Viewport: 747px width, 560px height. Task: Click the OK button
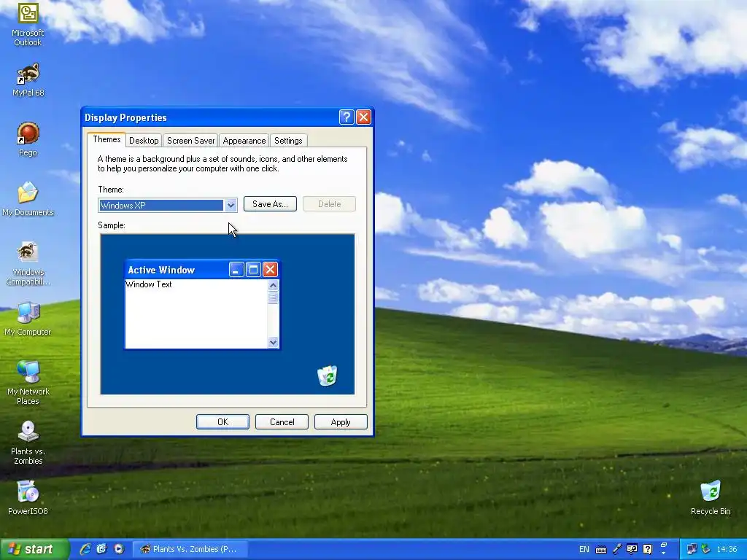pos(222,422)
